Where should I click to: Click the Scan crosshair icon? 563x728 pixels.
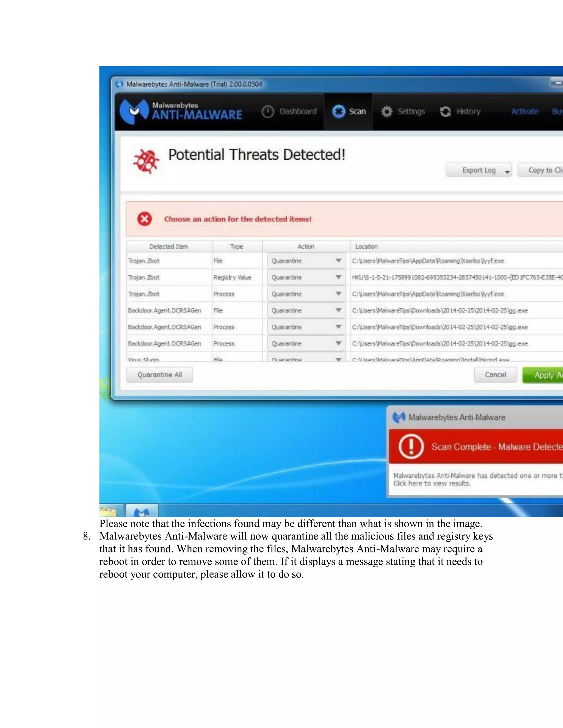[x=338, y=112]
